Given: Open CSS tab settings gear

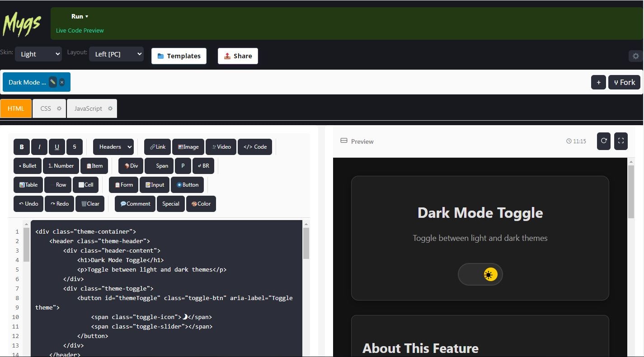Looking at the screenshot, I should pos(59,108).
